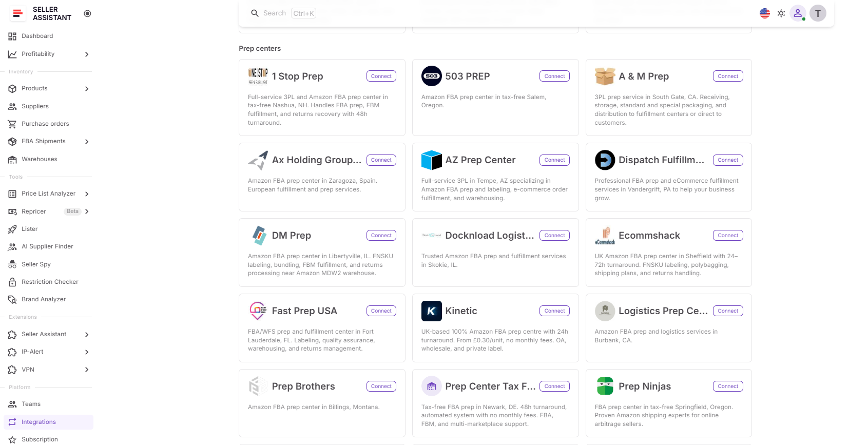
Task: Open the Suppliers menu item
Action: [48, 107]
